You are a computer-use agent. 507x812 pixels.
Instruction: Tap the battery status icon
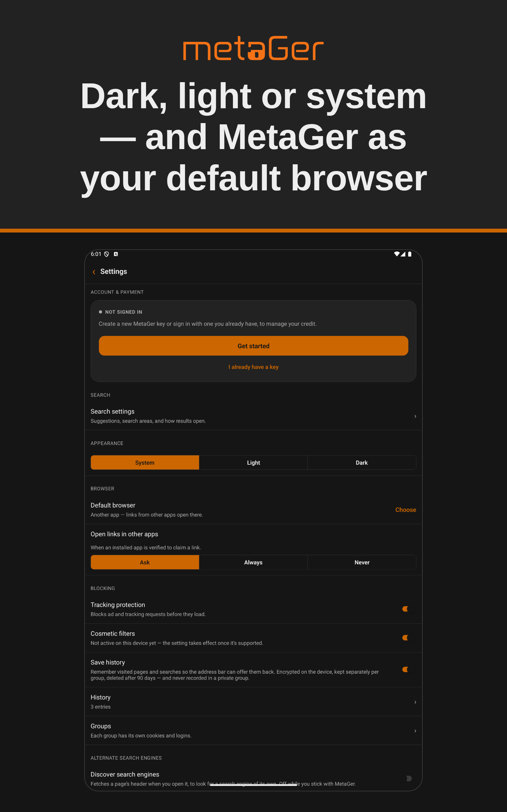tap(409, 254)
